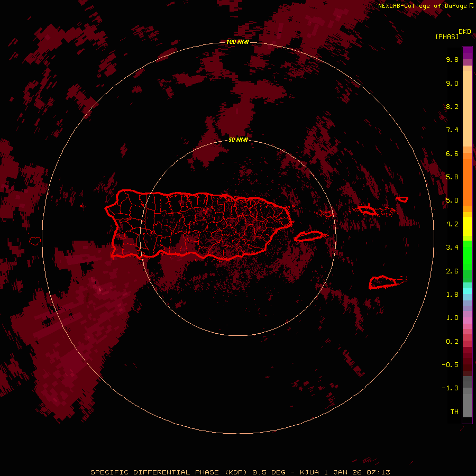Screen dimensions: 476x476
Task: Select the 2.6 scale value
Action: [452, 271]
